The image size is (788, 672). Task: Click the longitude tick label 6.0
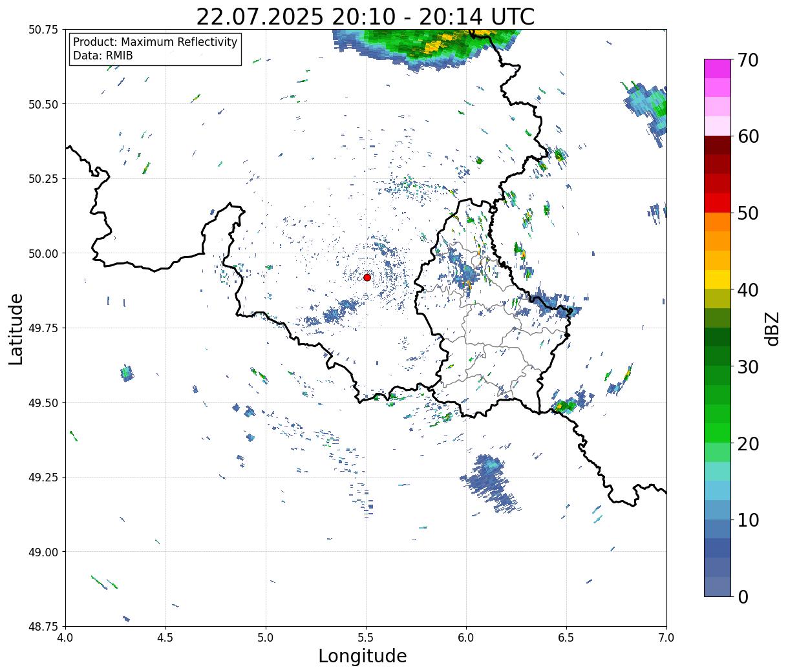click(466, 637)
